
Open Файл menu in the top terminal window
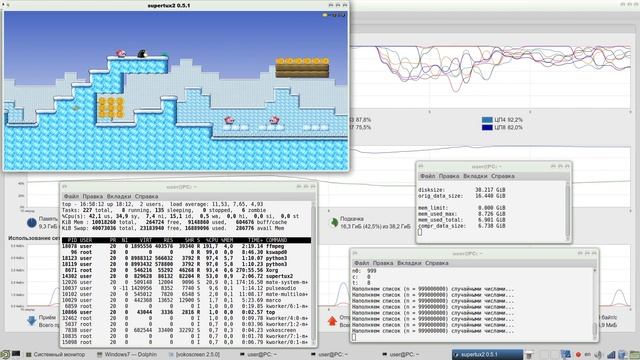pyautogui.click(x=71, y=196)
